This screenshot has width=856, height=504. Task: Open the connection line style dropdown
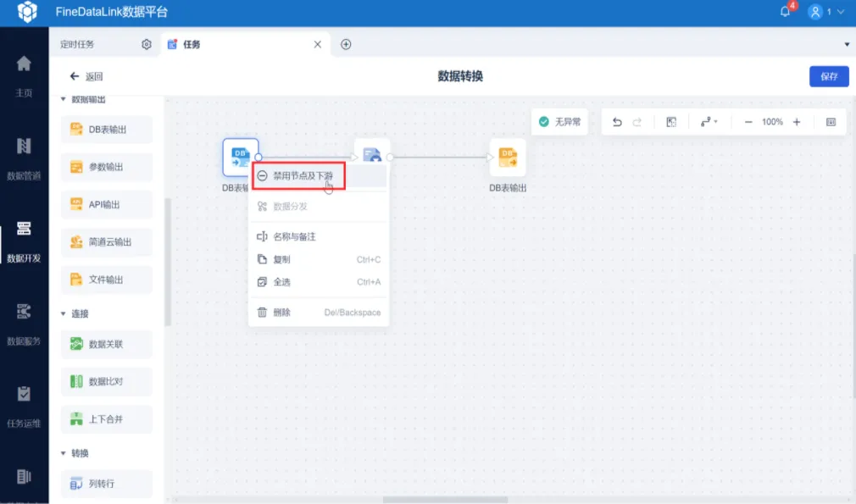click(709, 122)
